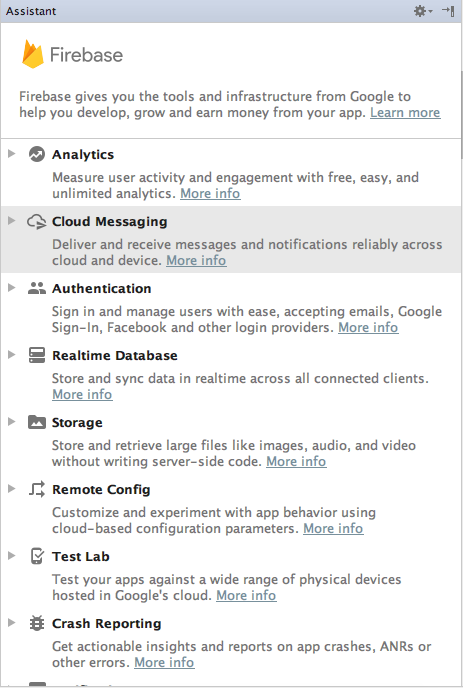Viewport: 463px width, 688px height.
Task: Expand the Storage section triangle
Action: [x=12, y=422]
